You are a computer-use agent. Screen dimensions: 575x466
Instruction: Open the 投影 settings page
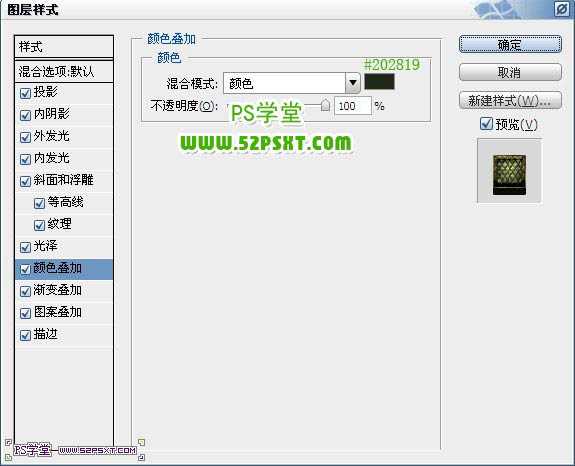pos(45,92)
